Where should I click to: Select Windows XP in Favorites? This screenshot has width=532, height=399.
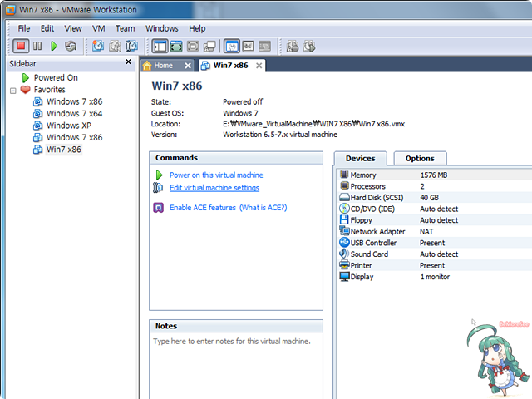coord(68,126)
